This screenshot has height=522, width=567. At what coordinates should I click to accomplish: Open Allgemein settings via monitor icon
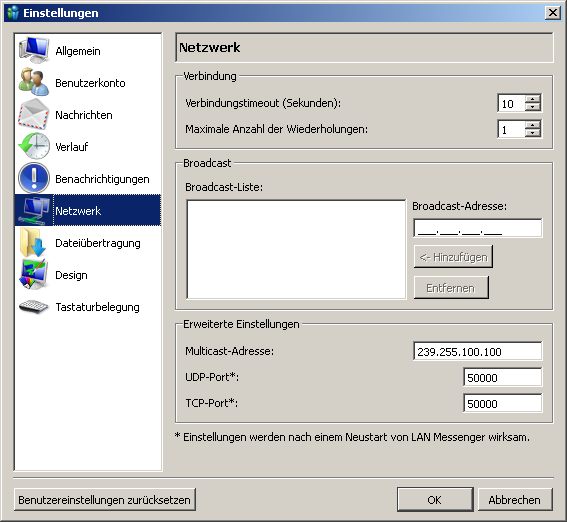click(34, 51)
